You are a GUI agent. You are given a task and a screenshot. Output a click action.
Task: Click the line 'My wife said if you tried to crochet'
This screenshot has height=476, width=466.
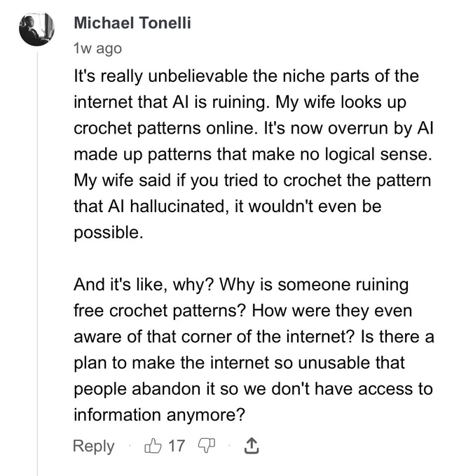pyautogui.click(x=252, y=181)
